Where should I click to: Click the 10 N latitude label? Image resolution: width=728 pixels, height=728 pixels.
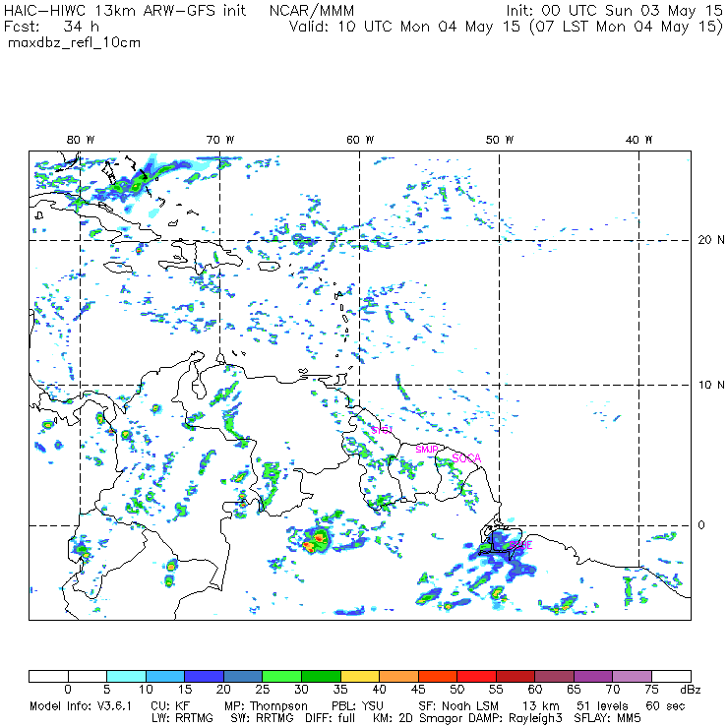(711, 385)
